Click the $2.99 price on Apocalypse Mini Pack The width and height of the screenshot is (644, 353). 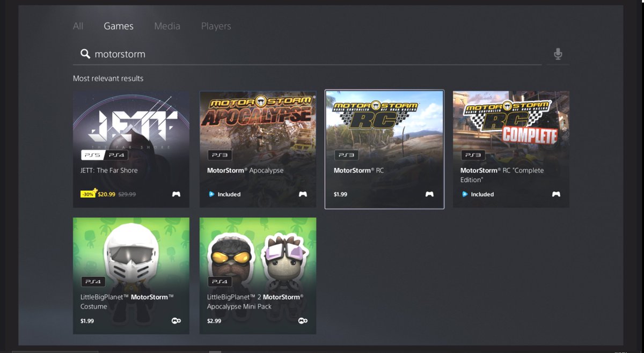pos(214,321)
